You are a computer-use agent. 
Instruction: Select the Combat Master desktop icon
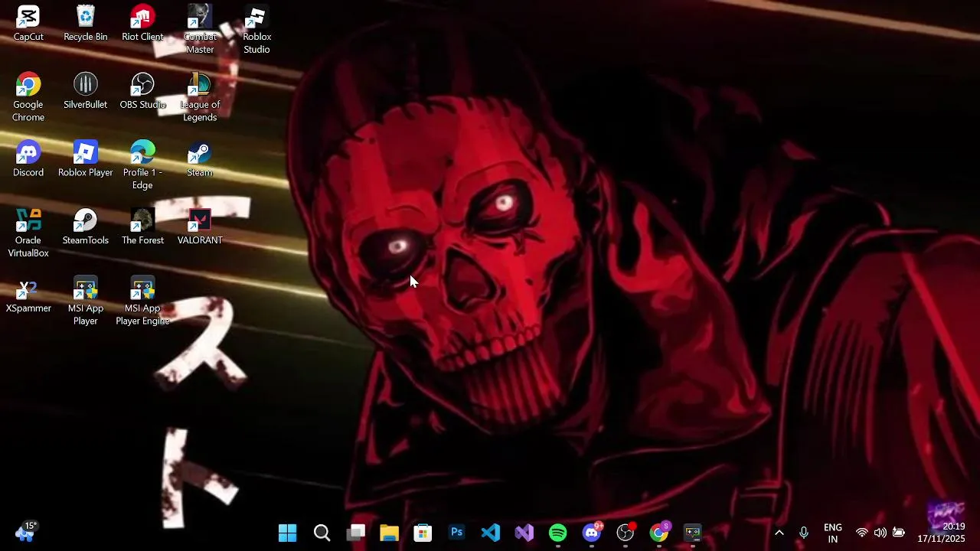click(x=200, y=29)
